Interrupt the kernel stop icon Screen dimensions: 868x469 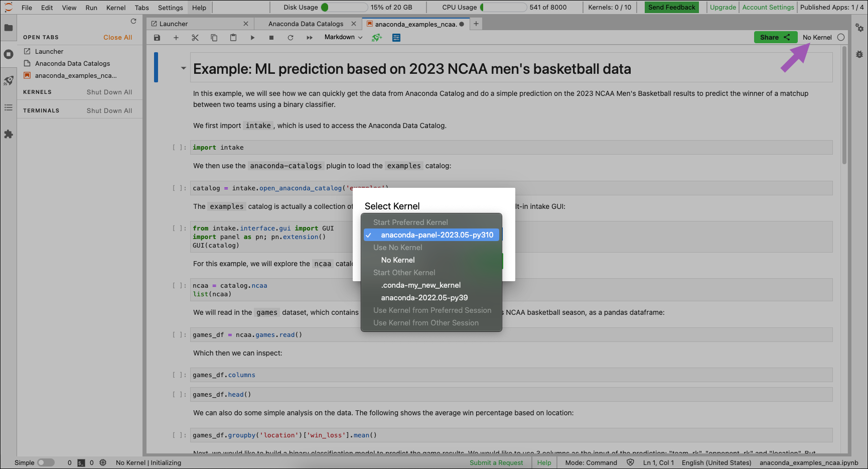click(271, 38)
